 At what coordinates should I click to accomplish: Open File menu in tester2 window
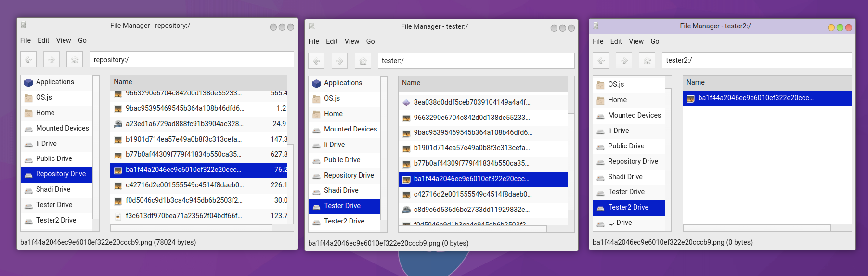pos(598,41)
